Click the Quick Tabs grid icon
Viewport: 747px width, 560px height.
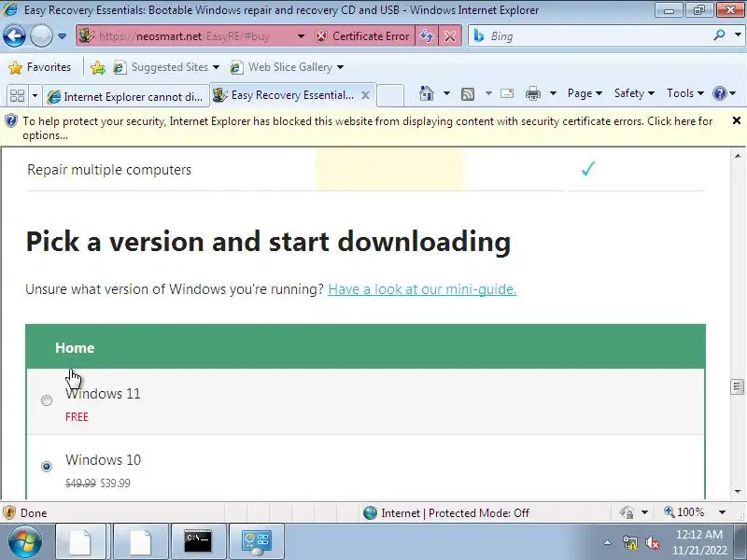point(17,96)
